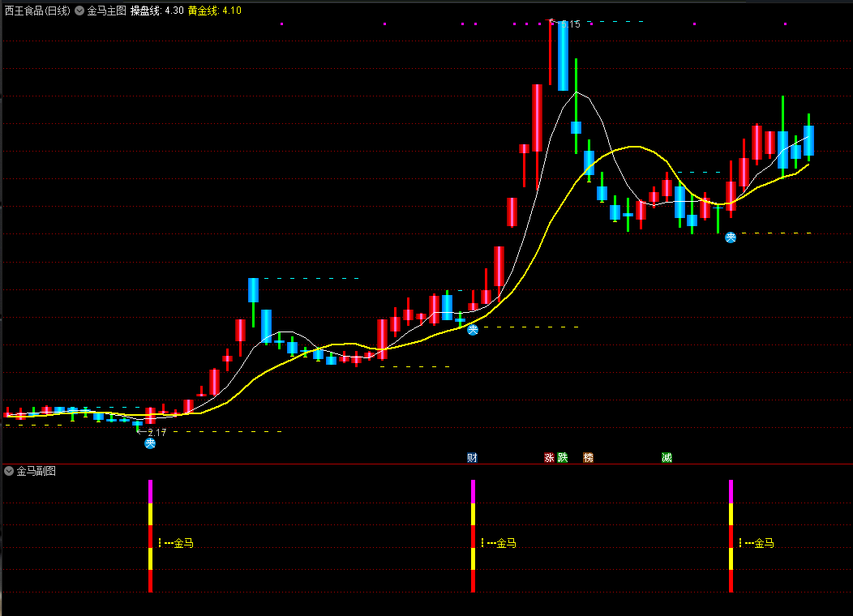Image resolution: width=853 pixels, height=616 pixels.
Task: Click the orange 榜 event marker
Action: click(x=588, y=458)
